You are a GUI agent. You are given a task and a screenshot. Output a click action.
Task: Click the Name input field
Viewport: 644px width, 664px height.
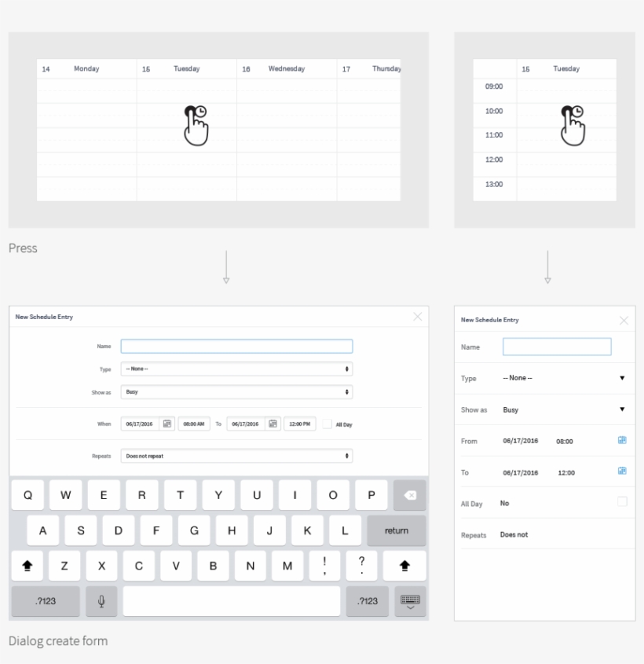pos(237,346)
